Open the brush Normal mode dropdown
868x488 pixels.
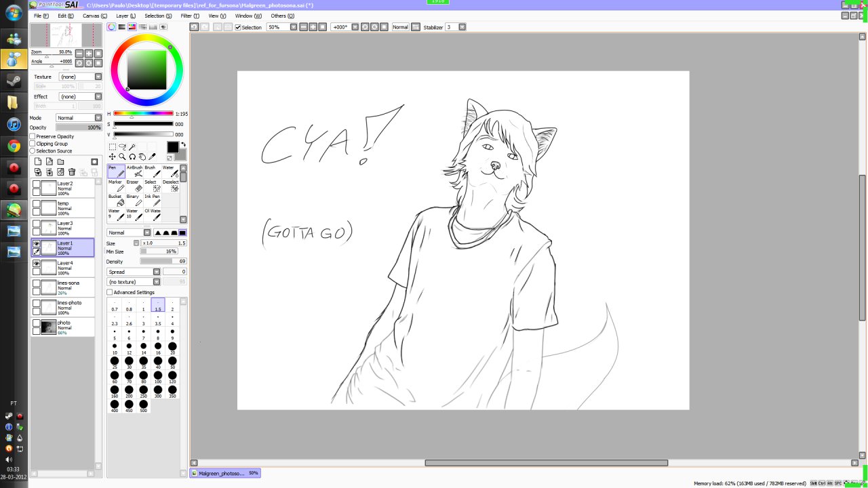pyautogui.click(x=129, y=232)
